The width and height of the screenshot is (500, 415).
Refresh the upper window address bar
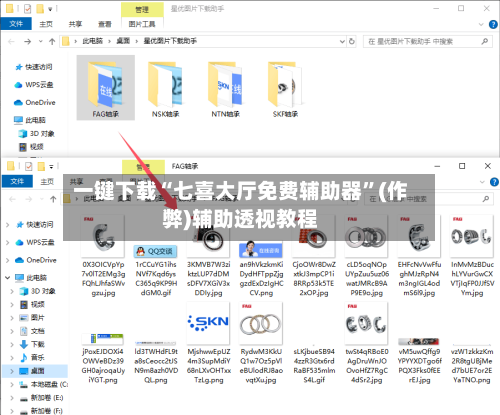tap(352, 41)
